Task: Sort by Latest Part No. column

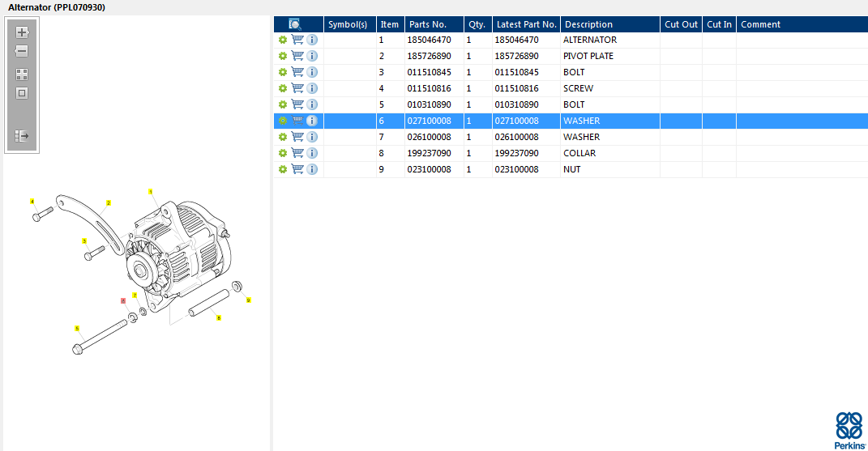Action: (x=527, y=24)
